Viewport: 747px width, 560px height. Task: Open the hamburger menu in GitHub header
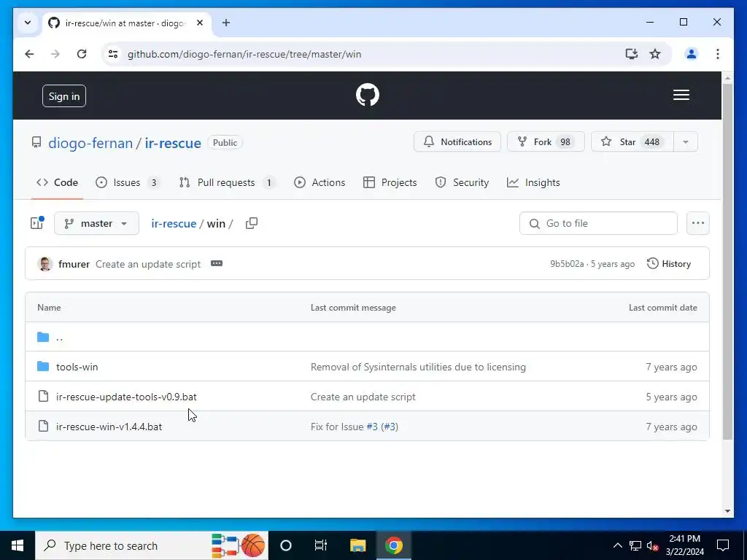(681, 95)
